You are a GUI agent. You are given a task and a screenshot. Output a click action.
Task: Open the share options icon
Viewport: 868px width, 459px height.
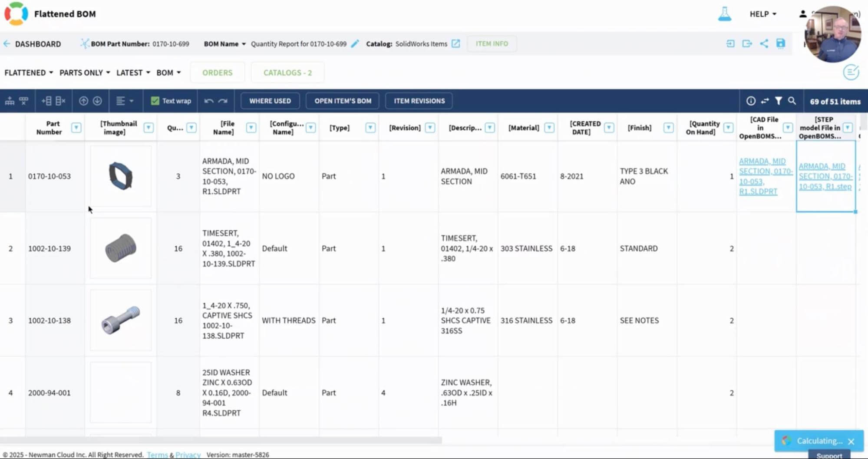(x=764, y=43)
